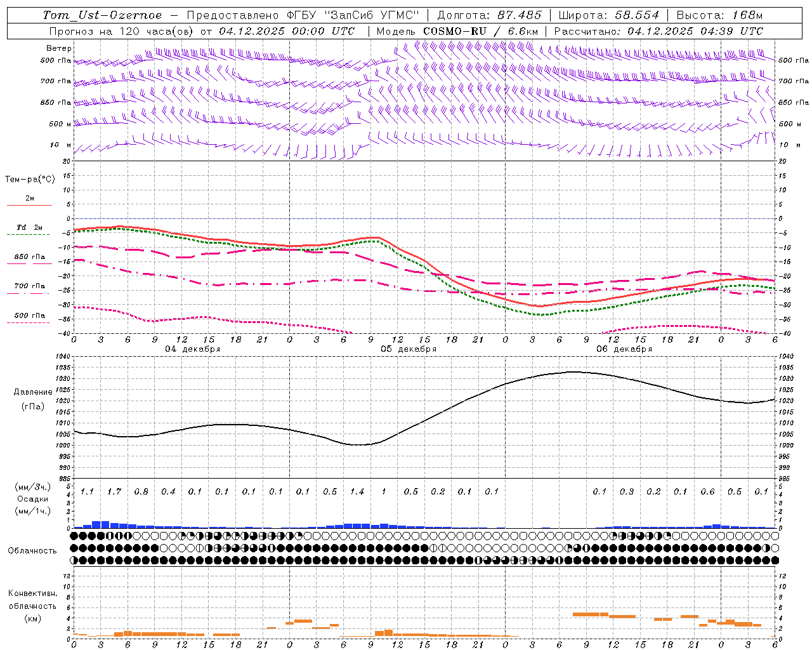The image size is (812, 650).
Task: Click the 'Осадки' precipitation label
Action: 32,499
